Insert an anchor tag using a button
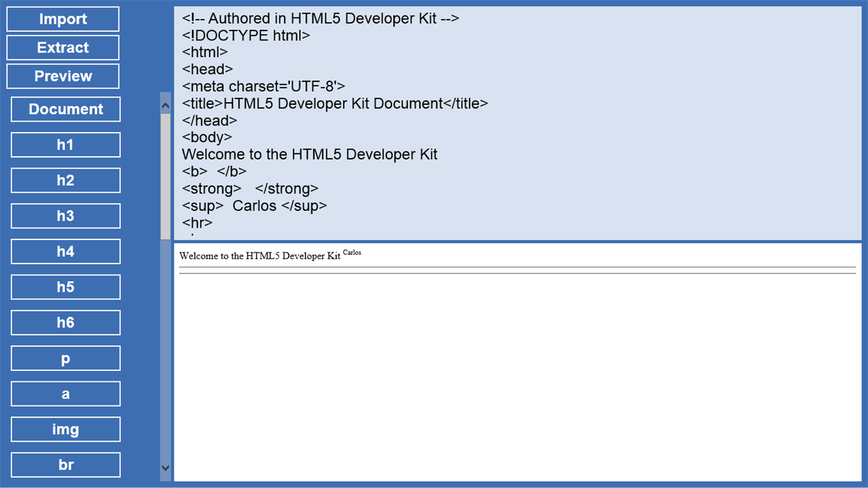 65,393
